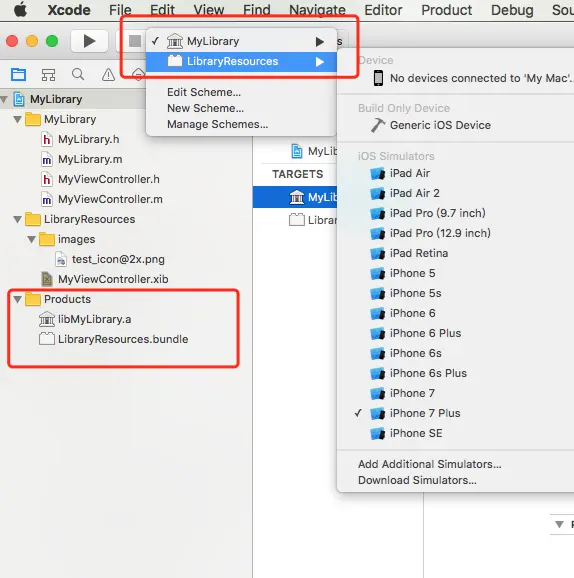Select the MyLibrary scheme
The image size is (574, 578).
click(x=241, y=41)
